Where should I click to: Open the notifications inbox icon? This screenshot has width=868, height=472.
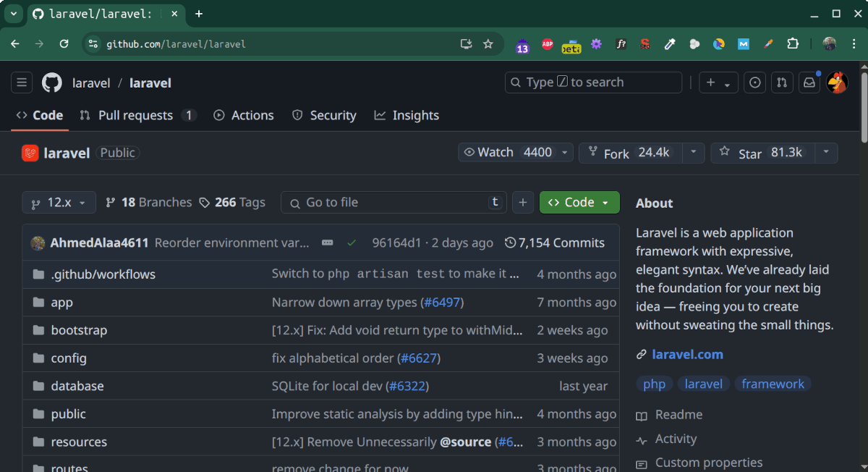(809, 83)
